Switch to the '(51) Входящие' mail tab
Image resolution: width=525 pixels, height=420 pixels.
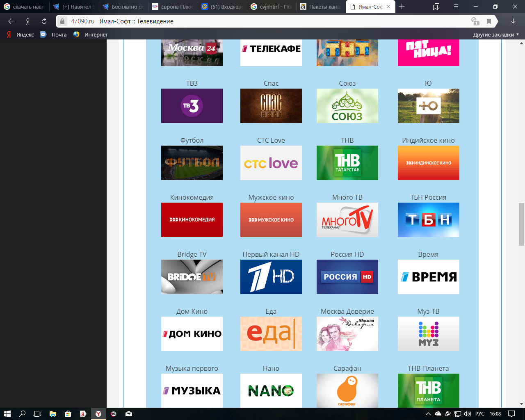point(222,7)
